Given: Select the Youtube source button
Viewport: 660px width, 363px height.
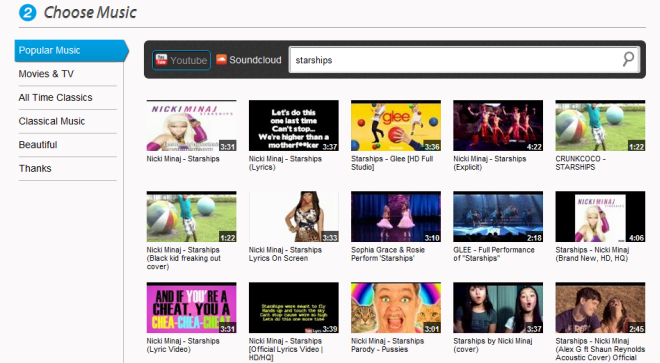Looking at the screenshot, I should (x=181, y=60).
